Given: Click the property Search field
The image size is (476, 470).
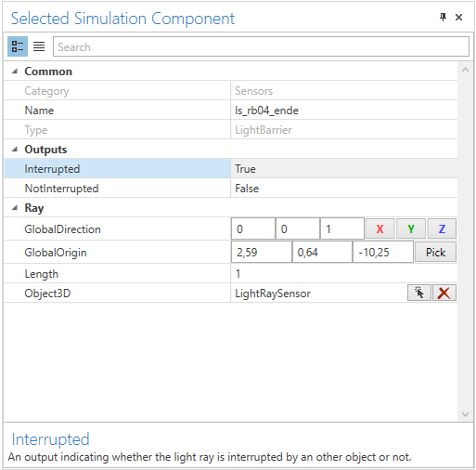Looking at the screenshot, I should click(x=261, y=46).
